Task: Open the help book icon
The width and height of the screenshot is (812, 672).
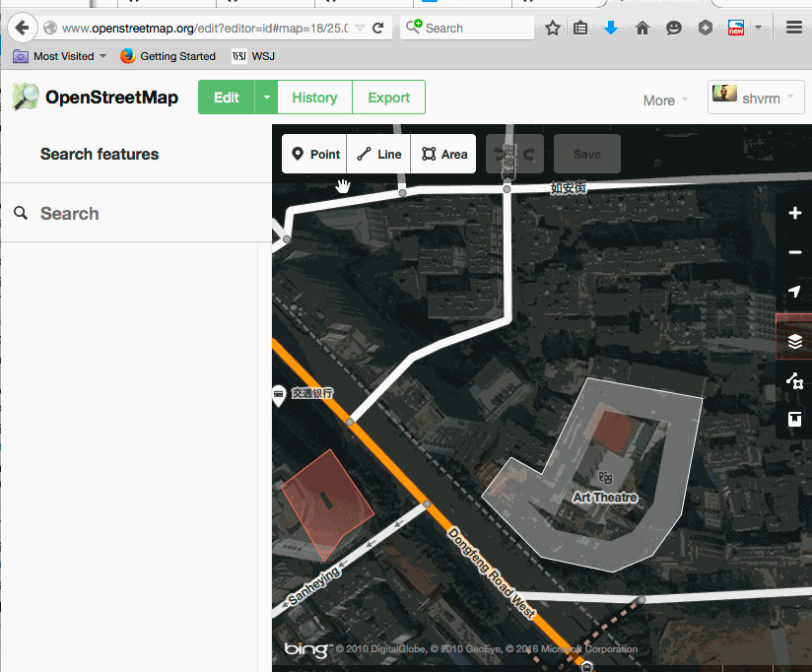Action: click(795, 419)
